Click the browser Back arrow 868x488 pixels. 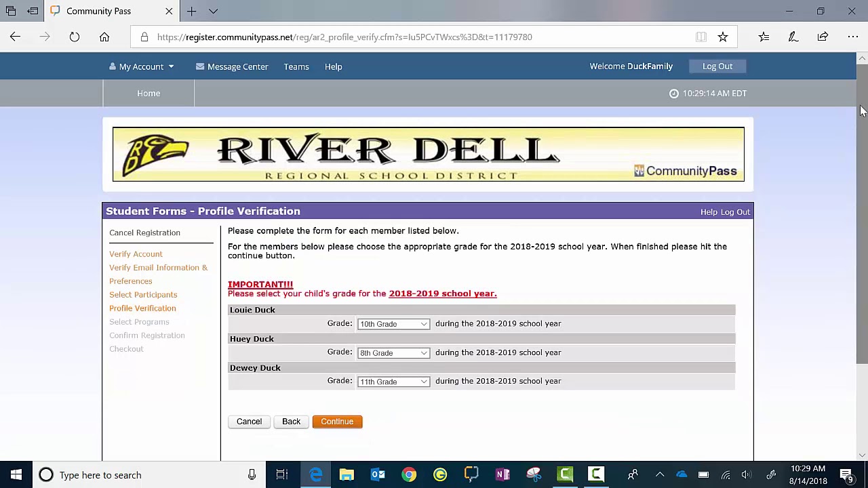(15, 37)
